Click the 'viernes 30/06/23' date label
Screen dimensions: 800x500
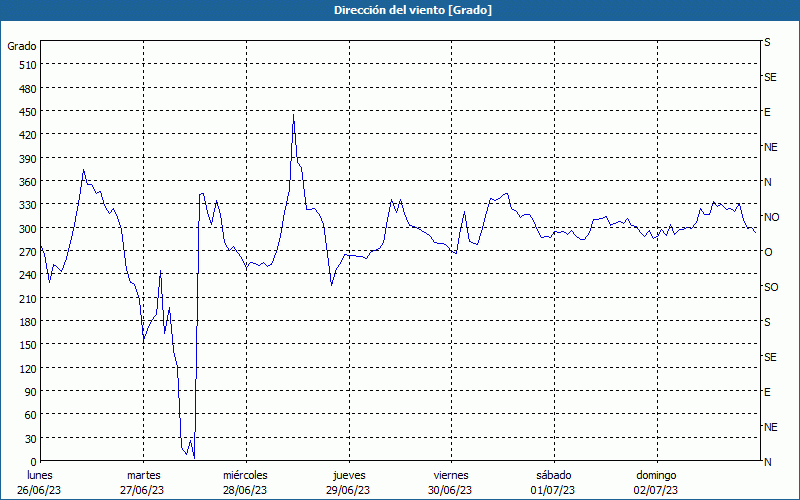coord(451,483)
